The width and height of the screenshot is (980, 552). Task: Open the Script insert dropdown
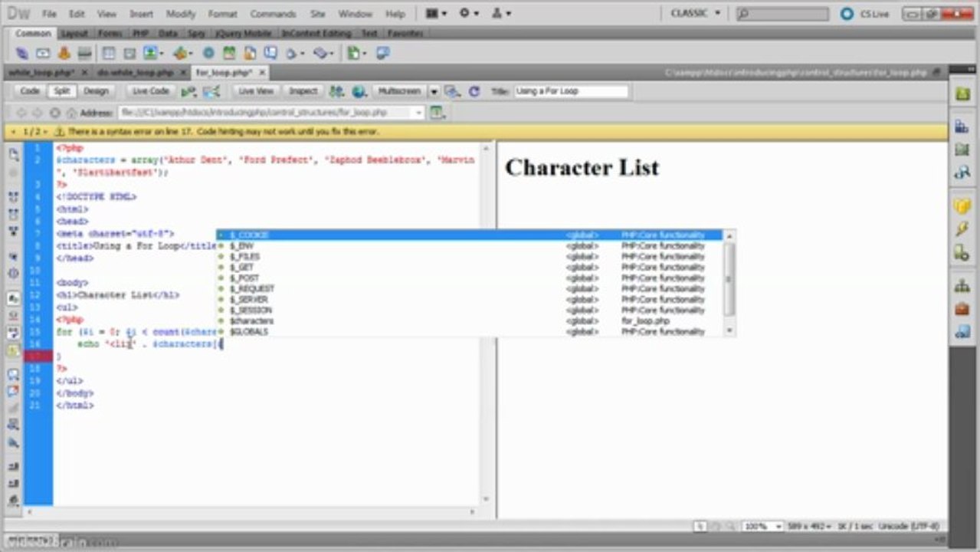(x=323, y=53)
